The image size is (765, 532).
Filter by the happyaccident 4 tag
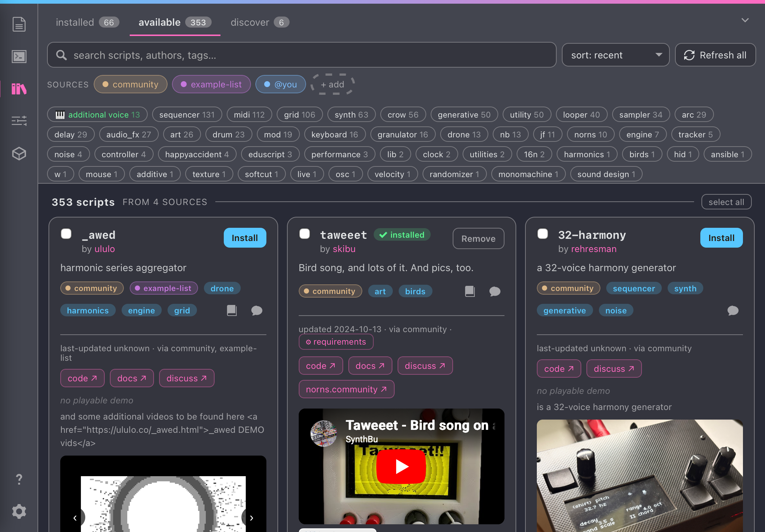[197, 154]
